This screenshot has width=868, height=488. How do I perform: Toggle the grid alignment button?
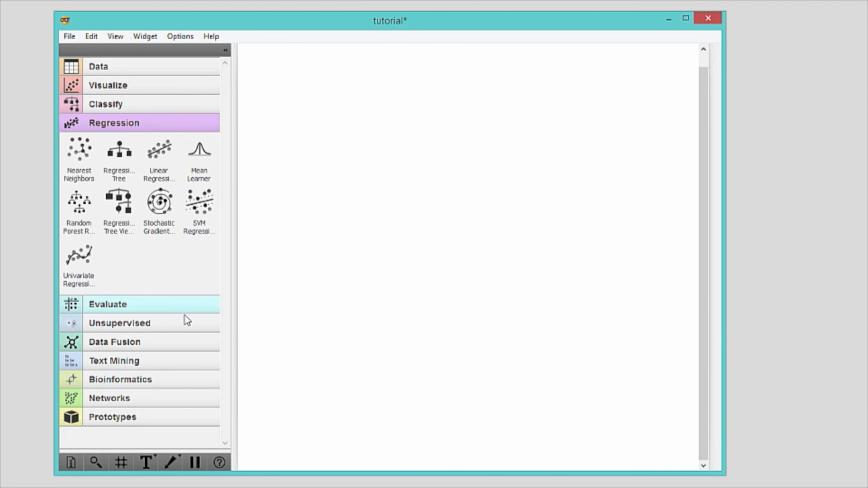coord(121,462)
